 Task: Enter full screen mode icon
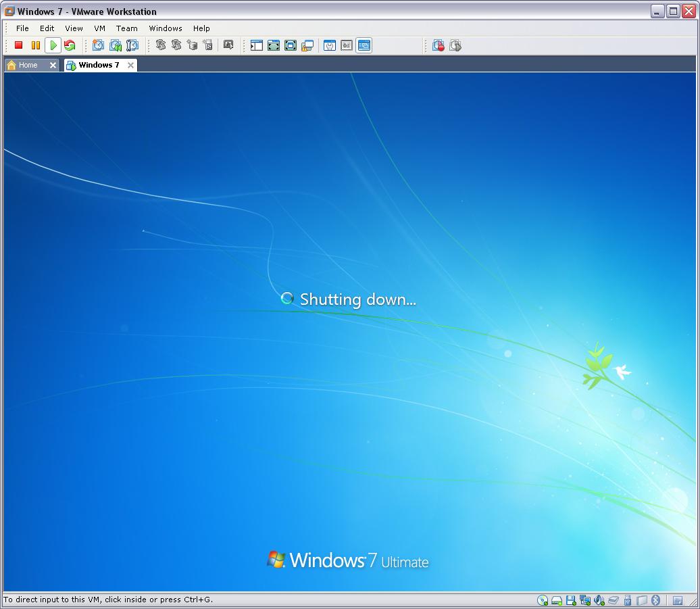coord(291,45)
